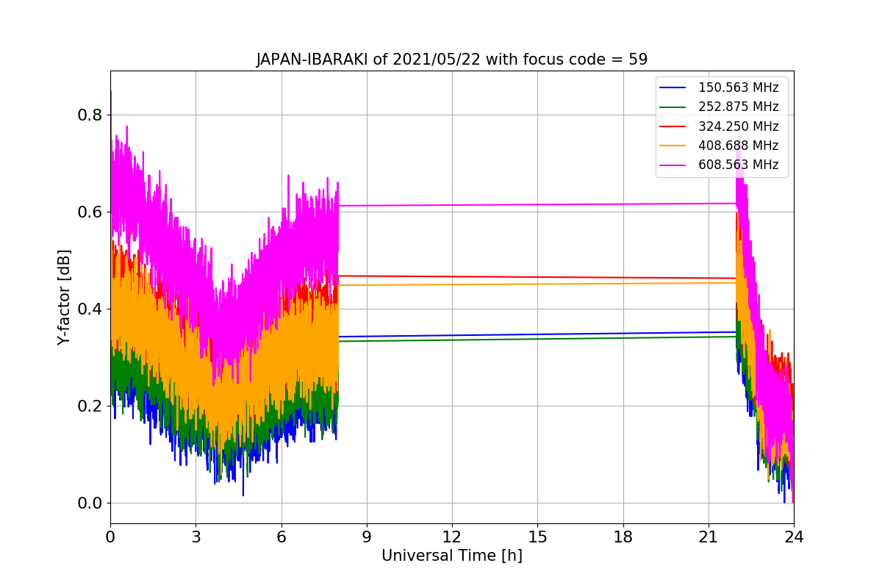Click the x-axis tick label '15'
Screen dimensions: 882x588
pyautogui.click(x=537, y=537)
